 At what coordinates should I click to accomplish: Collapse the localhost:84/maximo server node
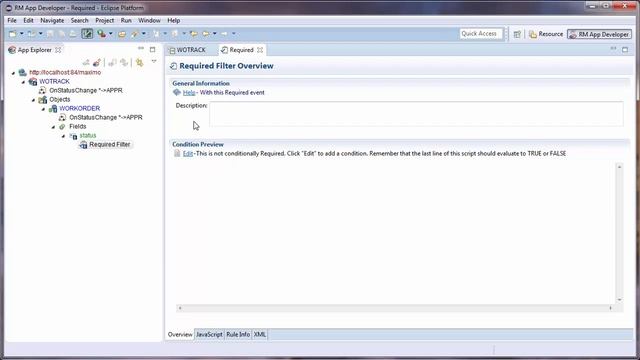(13, 73)
